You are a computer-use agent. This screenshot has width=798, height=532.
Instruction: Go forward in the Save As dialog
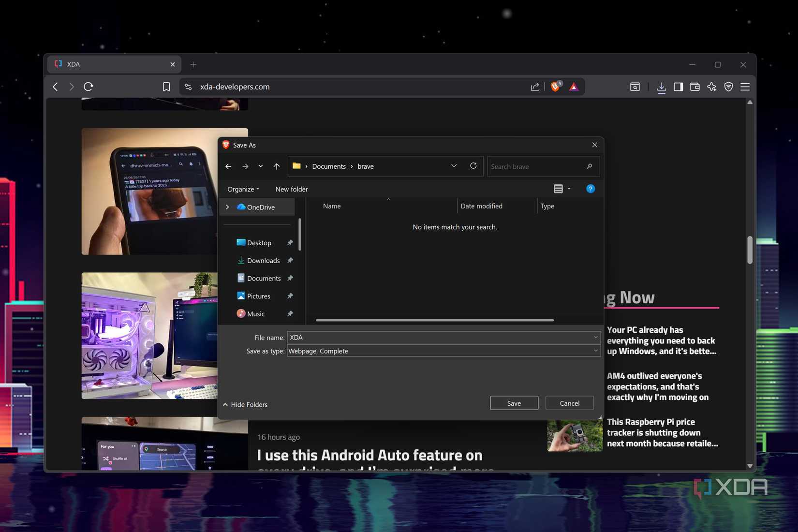tap(245, 166)
